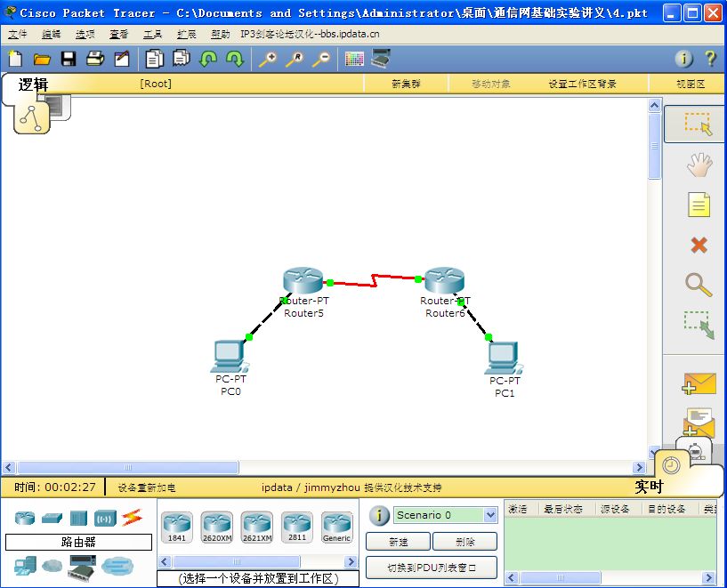The height and width of the screenshot is (588, 727).
Task: Open help with question mark icon
Action: click(710, 59)
